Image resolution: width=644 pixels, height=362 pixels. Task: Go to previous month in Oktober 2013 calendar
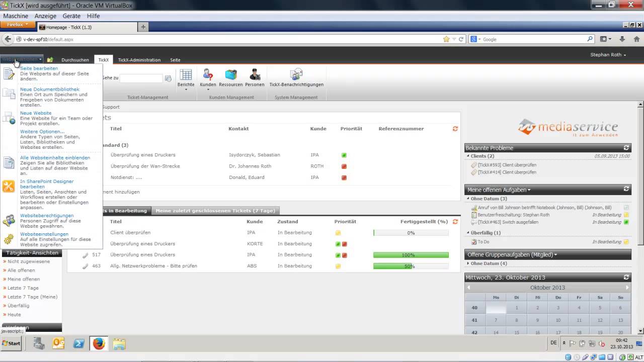coord(469,288)
